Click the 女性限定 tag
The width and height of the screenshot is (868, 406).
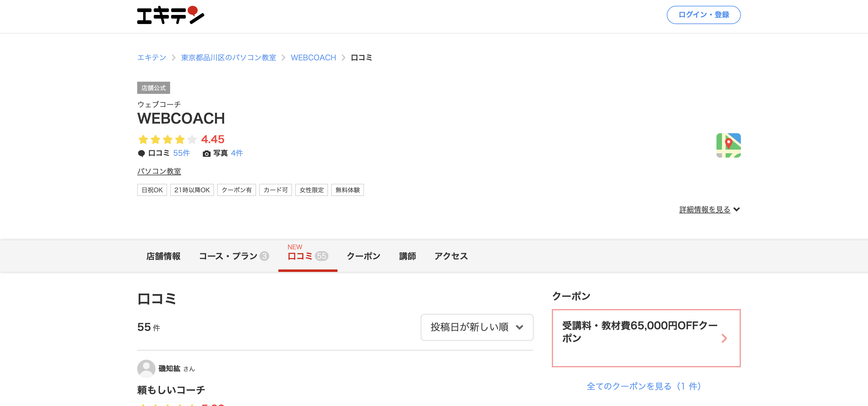[x=312, y=190]
